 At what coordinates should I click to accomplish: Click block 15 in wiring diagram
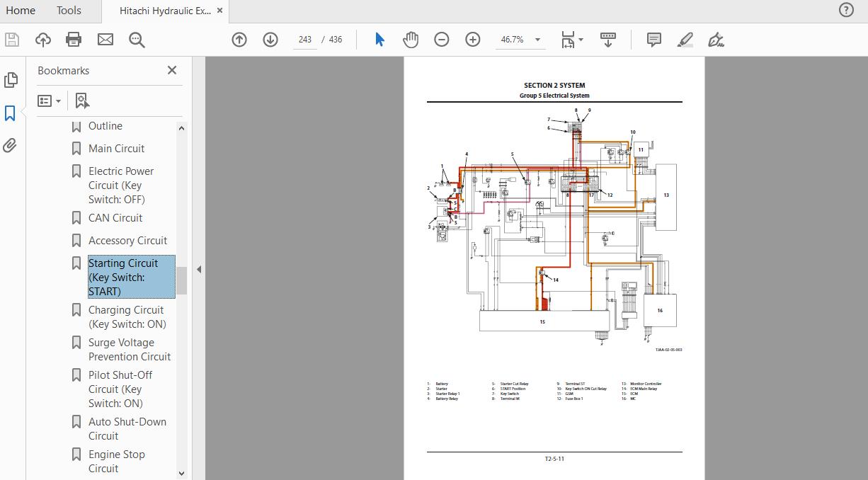coord(544,321)
